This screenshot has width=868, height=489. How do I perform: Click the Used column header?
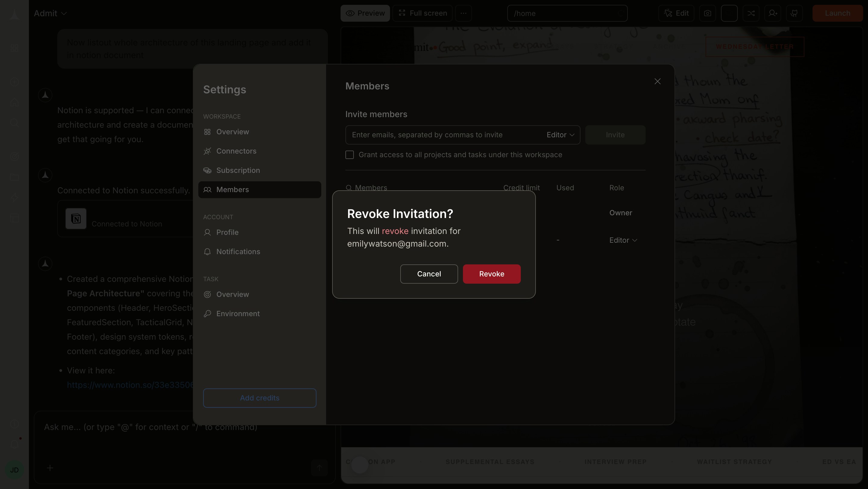[565, 188]
